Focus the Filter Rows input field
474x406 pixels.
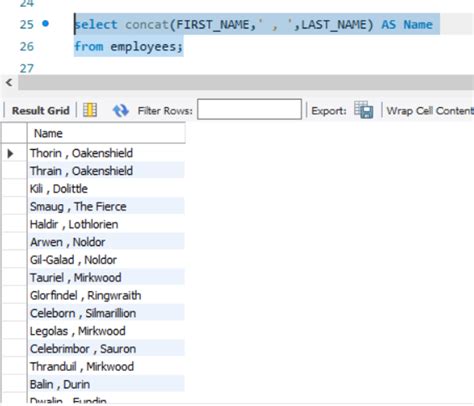tap(249, 109)
